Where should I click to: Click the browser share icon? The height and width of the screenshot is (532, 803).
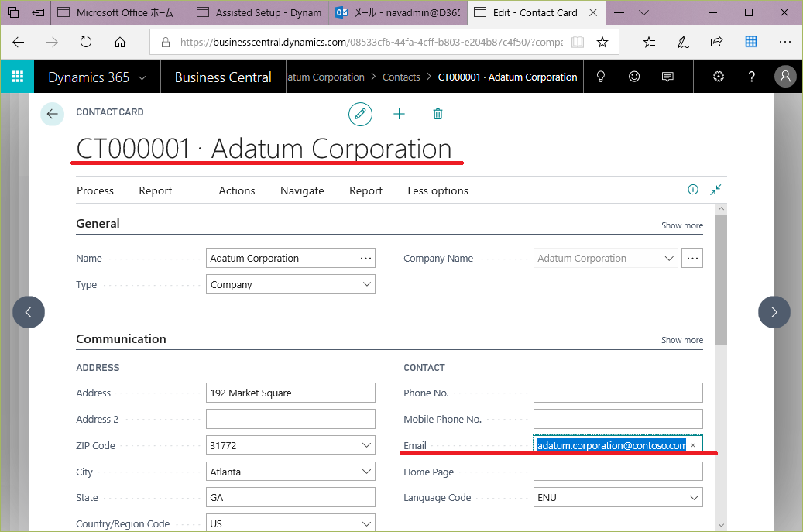[x=717, y=42]
